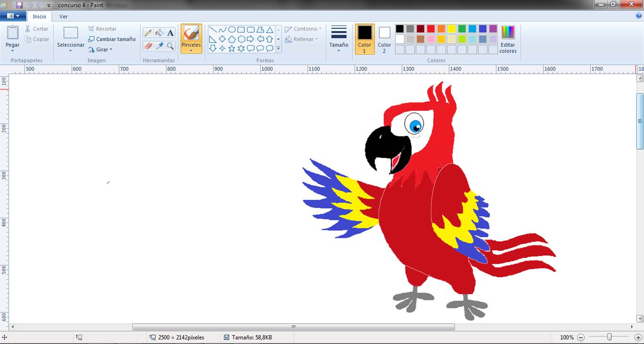Open Paint help
The height and width of the screenshot is (344, 644).
pyautogui.click(x=639, y=16)
